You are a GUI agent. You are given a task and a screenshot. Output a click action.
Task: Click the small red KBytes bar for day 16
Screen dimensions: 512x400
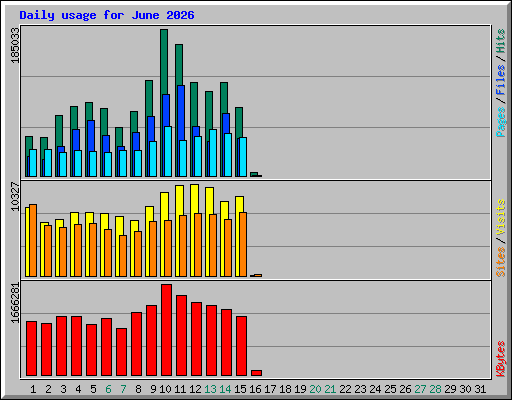point(256,373)
